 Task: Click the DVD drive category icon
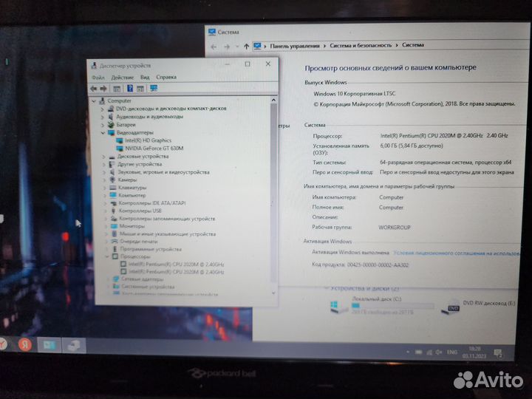[111, 109]
